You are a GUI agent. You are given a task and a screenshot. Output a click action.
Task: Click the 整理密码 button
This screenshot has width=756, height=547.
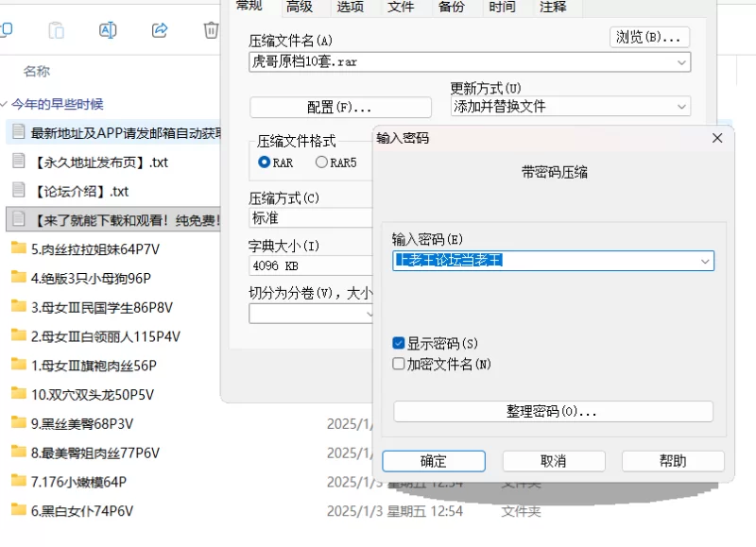(553, 412)
